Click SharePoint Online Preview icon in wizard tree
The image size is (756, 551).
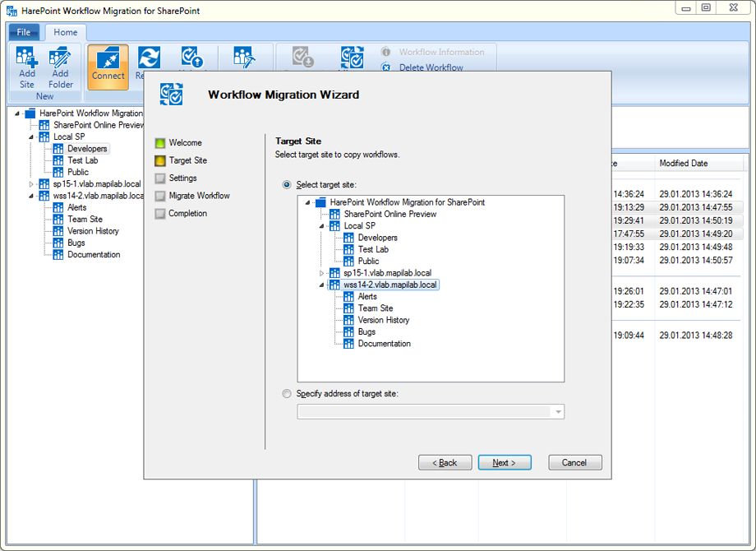334,214
